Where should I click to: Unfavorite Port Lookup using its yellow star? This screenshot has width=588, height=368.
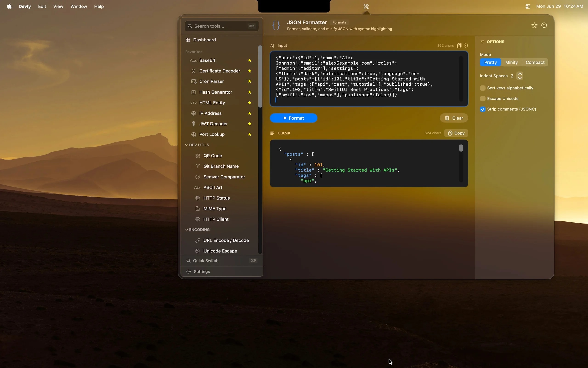coord(249,134)
